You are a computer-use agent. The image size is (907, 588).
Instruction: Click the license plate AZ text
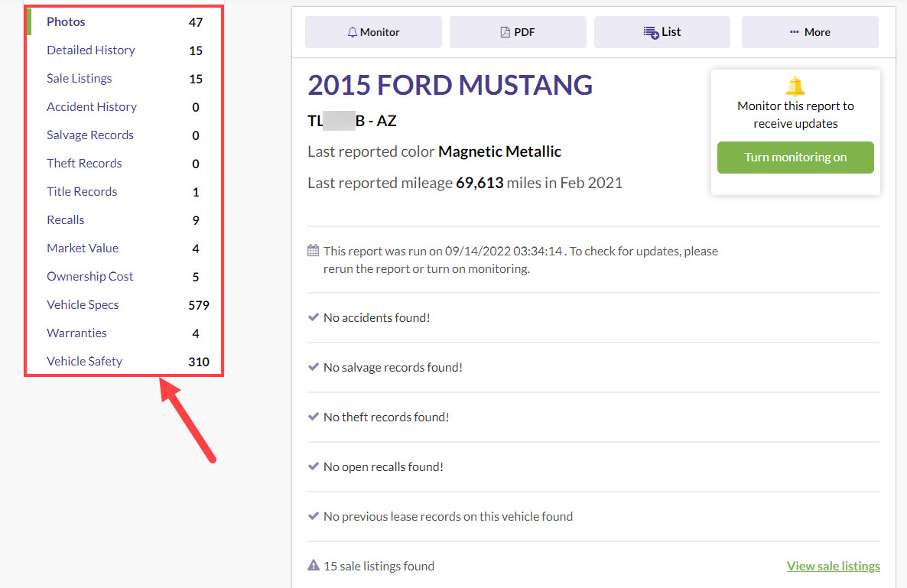(352, 121)
